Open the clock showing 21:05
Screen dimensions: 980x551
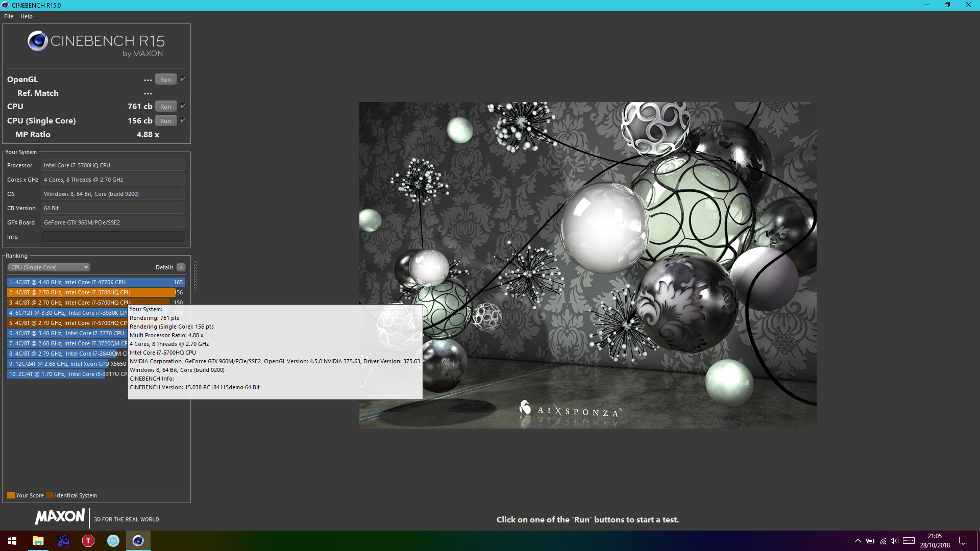pos(935,541)
